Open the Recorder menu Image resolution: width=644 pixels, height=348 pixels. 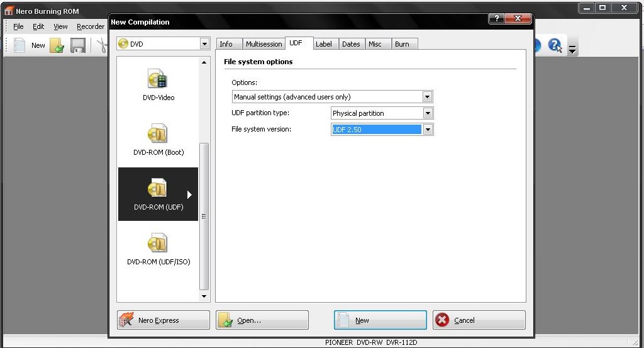(91, 26)
